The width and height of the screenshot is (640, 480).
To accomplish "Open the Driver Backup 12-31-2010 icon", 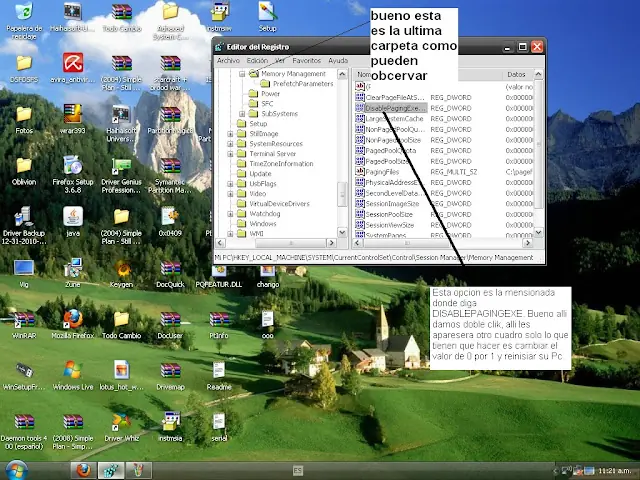I will click(x=24, y=226).
